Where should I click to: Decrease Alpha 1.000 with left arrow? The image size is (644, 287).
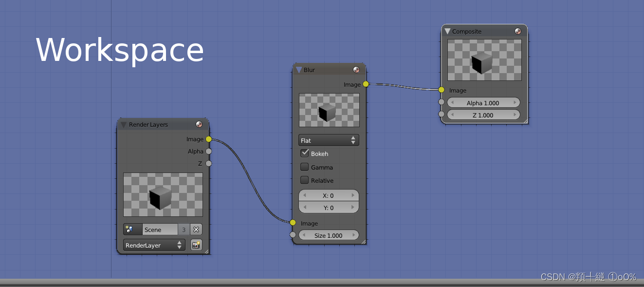[x=453, y=103]
